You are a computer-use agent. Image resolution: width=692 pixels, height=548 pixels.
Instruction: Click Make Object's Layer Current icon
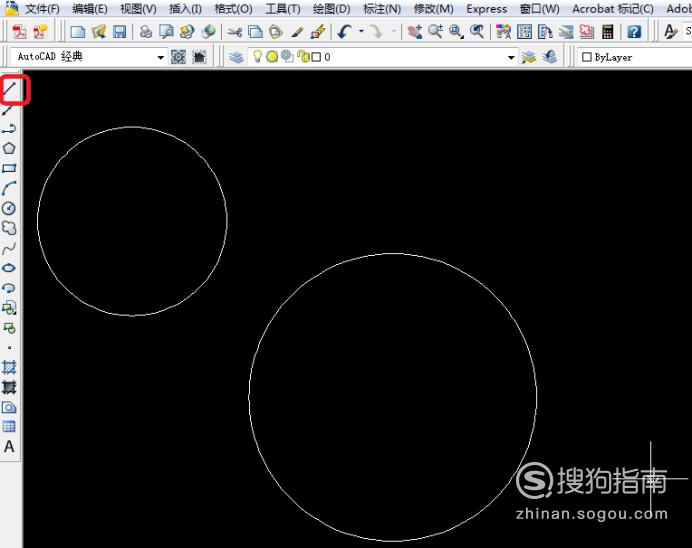tap(528, 57)
